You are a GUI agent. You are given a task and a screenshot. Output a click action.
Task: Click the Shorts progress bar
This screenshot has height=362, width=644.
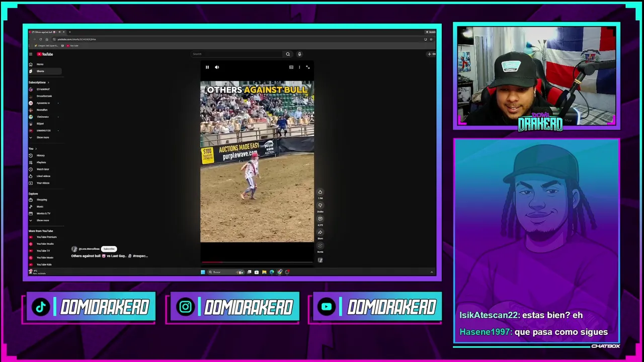(x=257, y=262)
